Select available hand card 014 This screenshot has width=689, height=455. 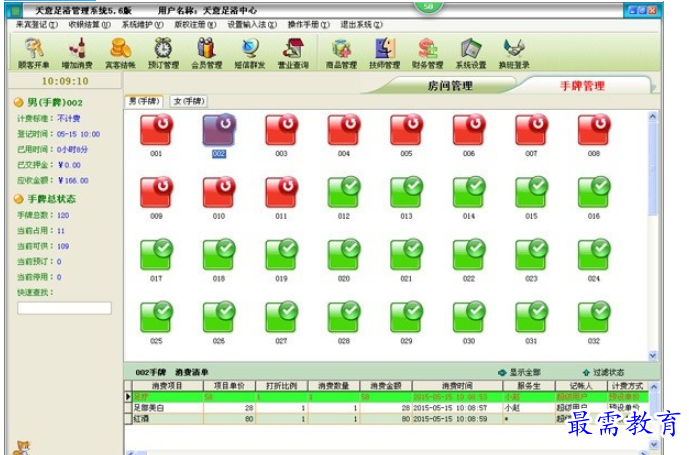pyautogui.click(x=469, y=197)
